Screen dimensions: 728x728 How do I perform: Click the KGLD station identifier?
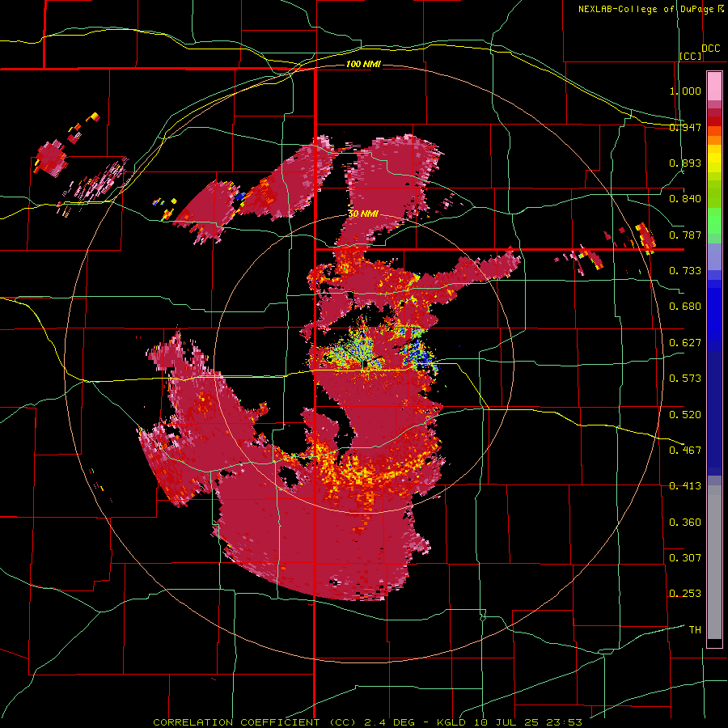(453, 722)
